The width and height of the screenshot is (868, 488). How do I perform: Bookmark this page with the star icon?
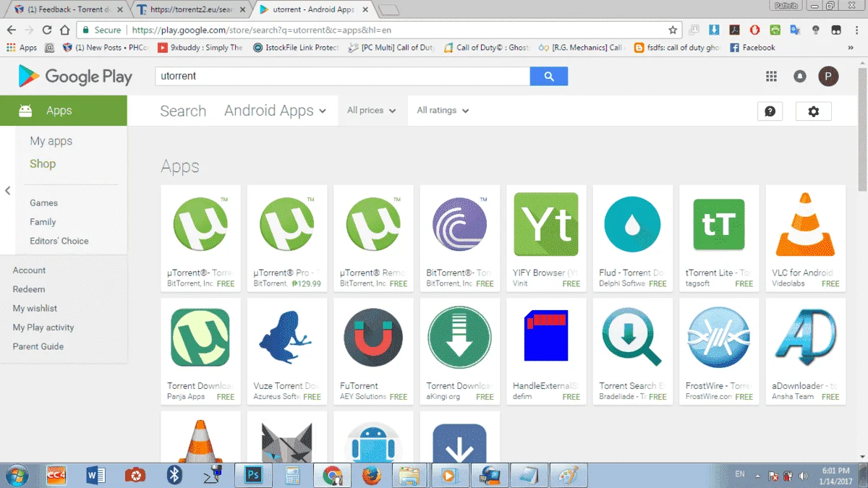(673, 30)
